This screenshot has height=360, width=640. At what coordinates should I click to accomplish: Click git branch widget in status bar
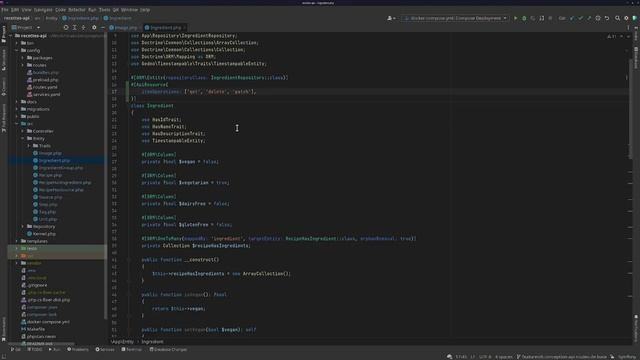tap(562, 356)
